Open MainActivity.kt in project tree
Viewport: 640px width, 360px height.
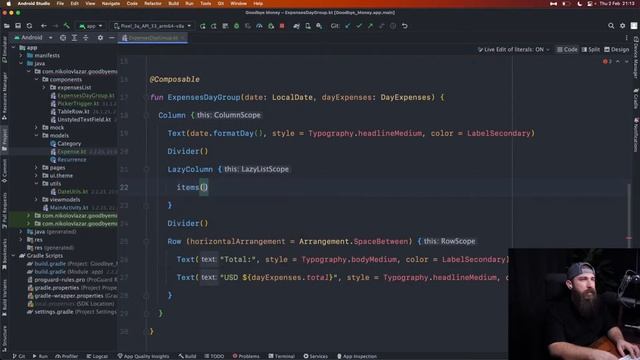pos(69,208)
